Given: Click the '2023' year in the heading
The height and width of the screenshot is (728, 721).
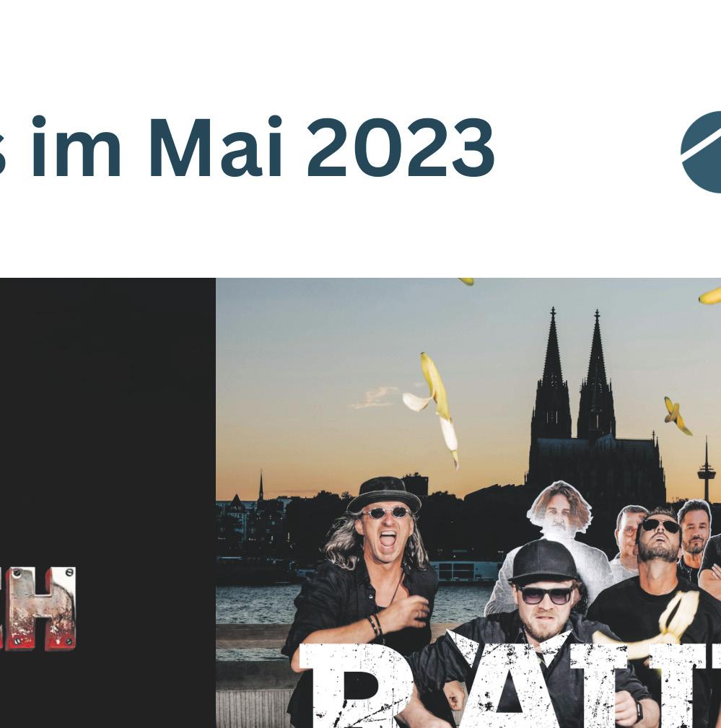Looking at the screenshot, I should coord(401,148).
